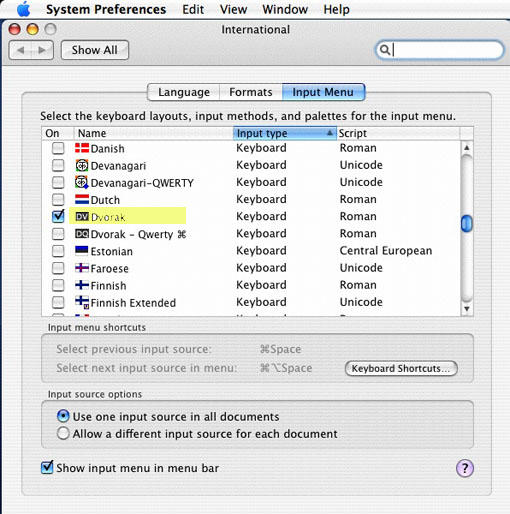Toggle Show input menu in menu bar

click(x=47, y=467)
